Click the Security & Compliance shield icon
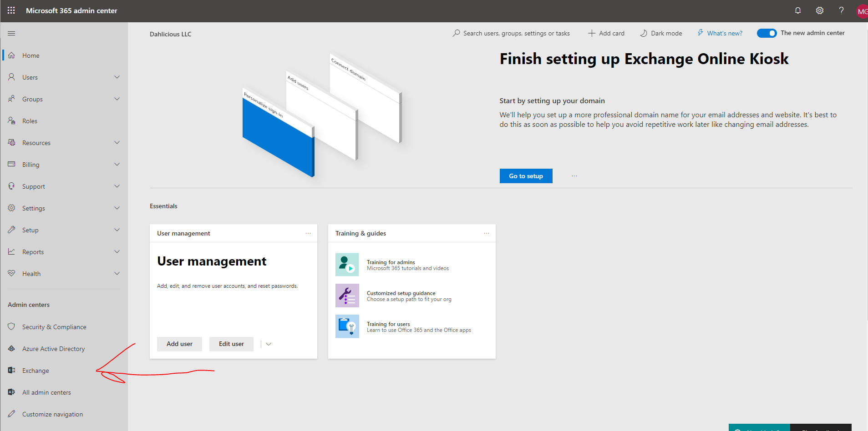The height and width of the screenshot is (431, 868). [x=11, y=326]
